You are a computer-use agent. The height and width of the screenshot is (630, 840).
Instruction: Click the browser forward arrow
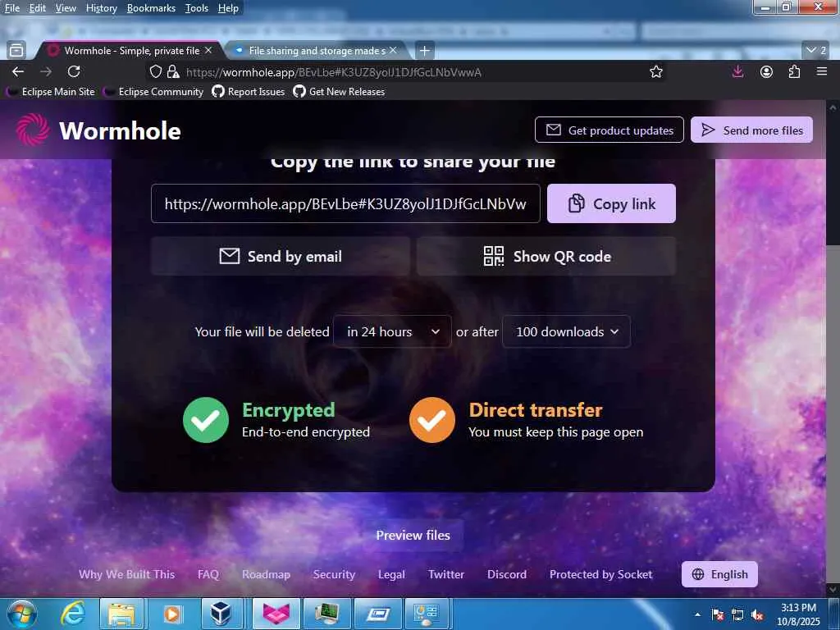[x=46, y=72]
